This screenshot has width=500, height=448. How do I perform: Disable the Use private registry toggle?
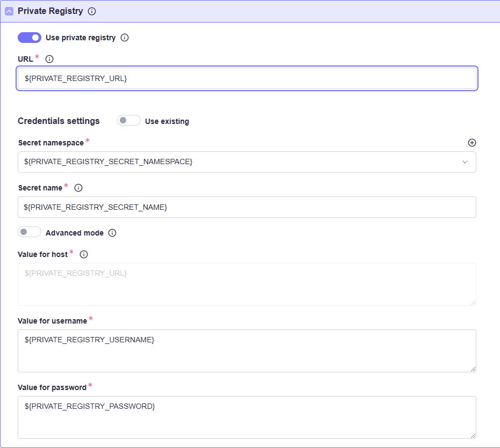point(30,38)
